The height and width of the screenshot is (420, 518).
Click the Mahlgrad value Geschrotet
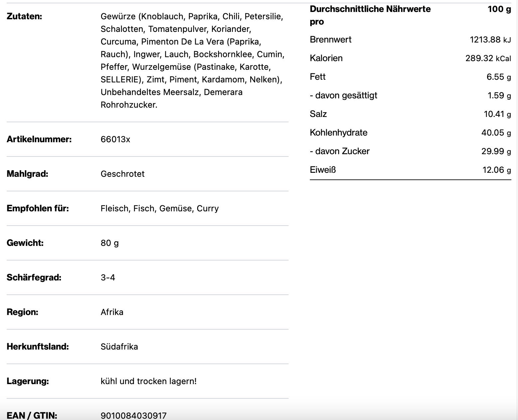122,174
